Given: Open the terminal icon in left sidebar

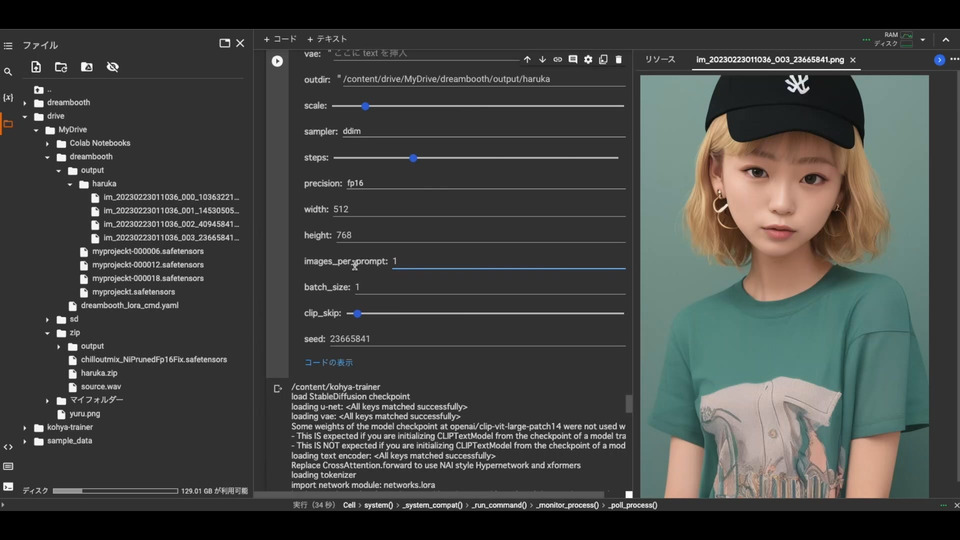Looking at the screenshot, I should coord(8,486).
